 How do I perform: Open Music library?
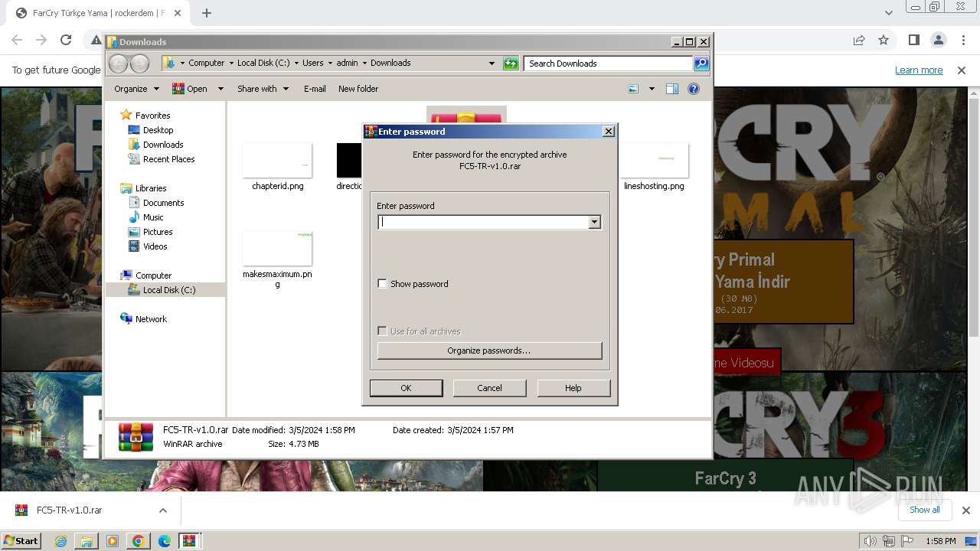pyautogui.click(x=153, y=217)
